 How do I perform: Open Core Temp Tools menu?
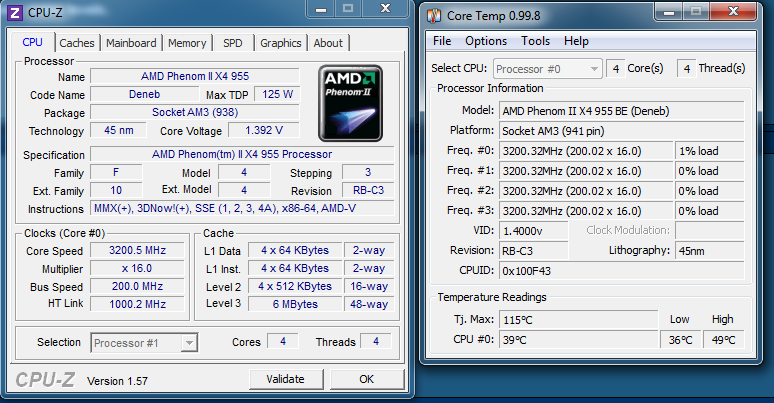535,41
